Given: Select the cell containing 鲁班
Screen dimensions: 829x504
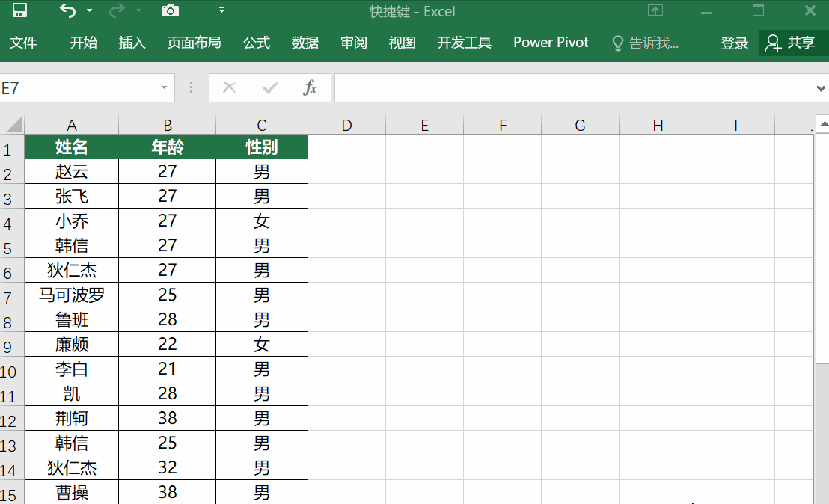Looking at the screenshot, I should [71, 319].
